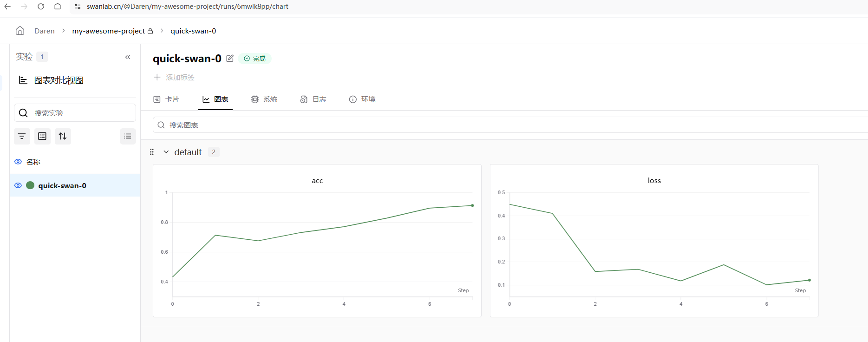Click the Step axis label in acc chart
The height and width of the screenshot is (342, 868).
pos(463,290)
